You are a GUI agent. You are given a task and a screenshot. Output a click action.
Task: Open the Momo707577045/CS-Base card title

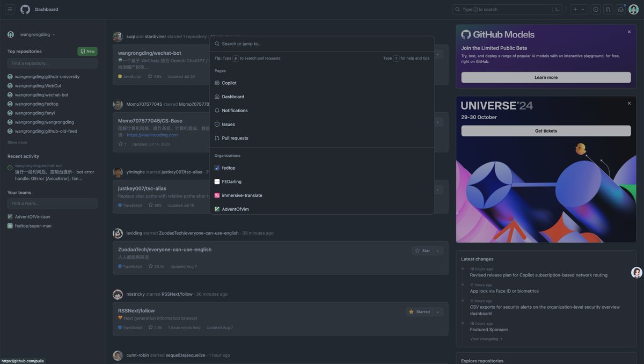click(x=150, y=121)
